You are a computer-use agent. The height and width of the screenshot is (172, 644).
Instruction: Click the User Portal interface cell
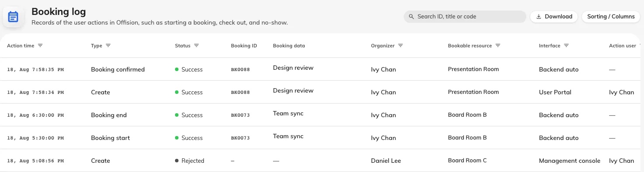click(x=555, y=92)
